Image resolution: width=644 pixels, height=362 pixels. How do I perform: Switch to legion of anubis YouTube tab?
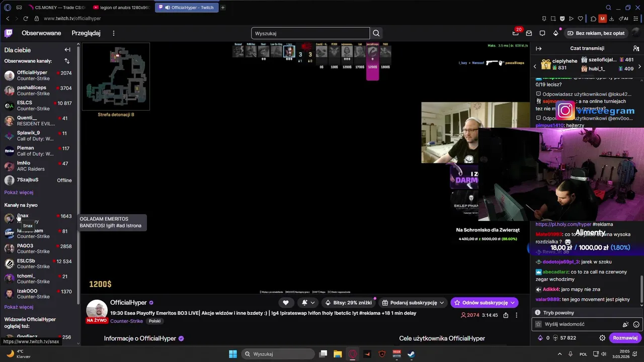point(122,8)
